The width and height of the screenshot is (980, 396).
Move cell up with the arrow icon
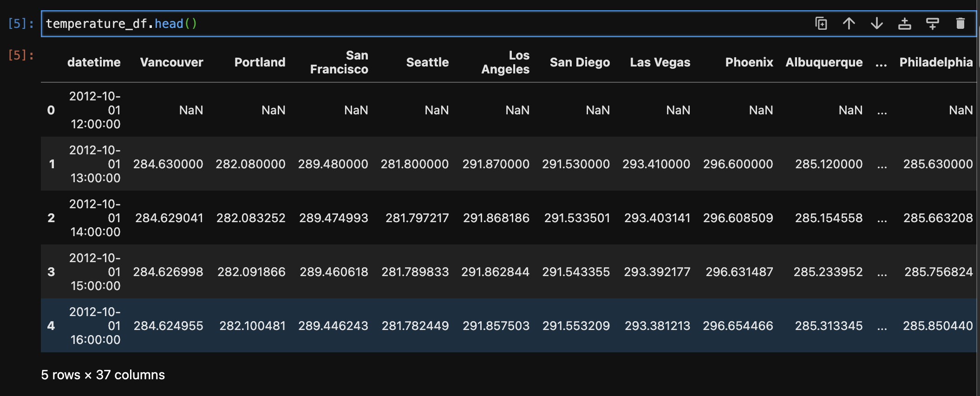point(849,23)
